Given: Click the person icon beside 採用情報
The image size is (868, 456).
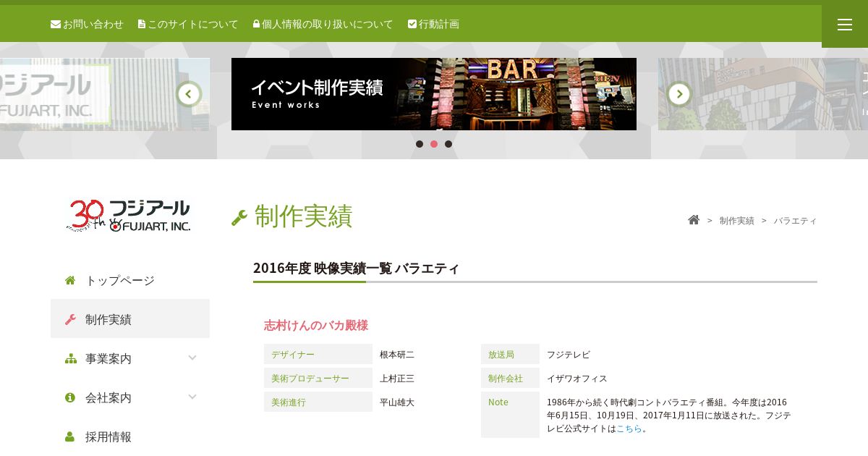Looking at the screenshot, I should (x=70, y=436).
